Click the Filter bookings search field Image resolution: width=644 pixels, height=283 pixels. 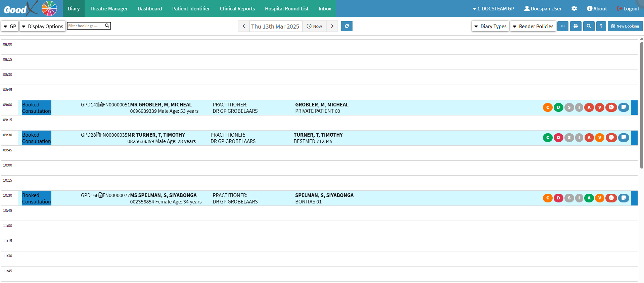click(x=86, y=26)
